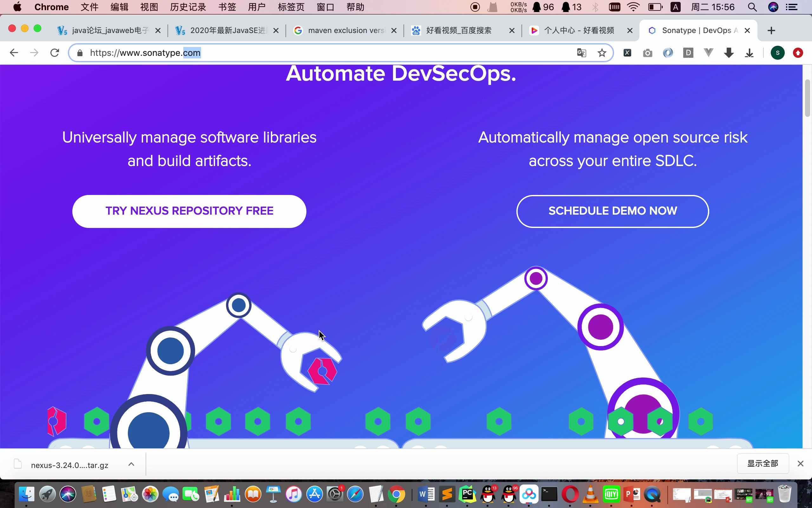This screenshot has width=812, height=508.
Task: Launch Terminal from the Dock
Action: click(x=550, y=494)
